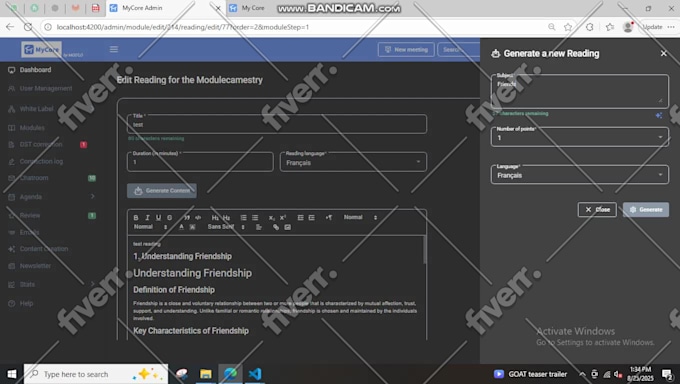Viewport: 680px width, 384px height.
Task: Open the Reading language dropdown
Action: point(353,162)
